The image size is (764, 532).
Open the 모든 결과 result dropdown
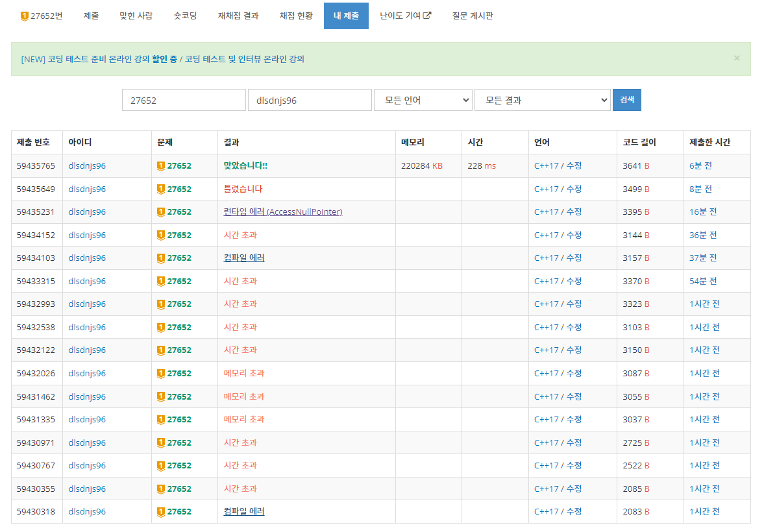point(542,100)
